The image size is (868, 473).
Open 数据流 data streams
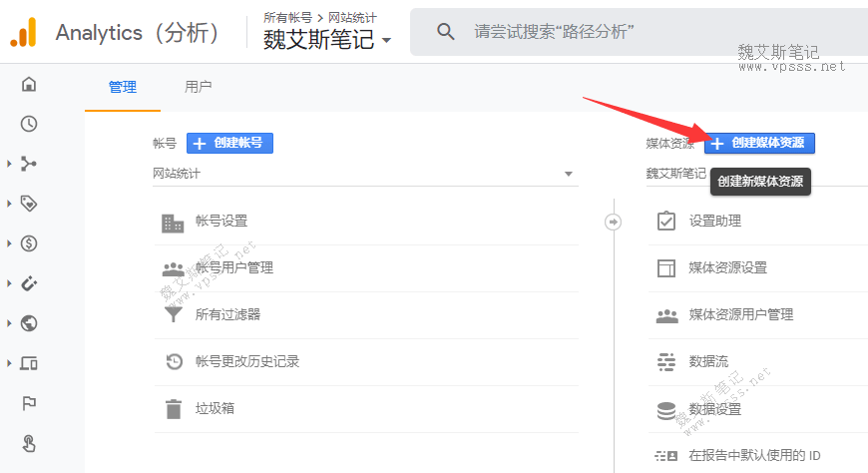pos(708,361)
